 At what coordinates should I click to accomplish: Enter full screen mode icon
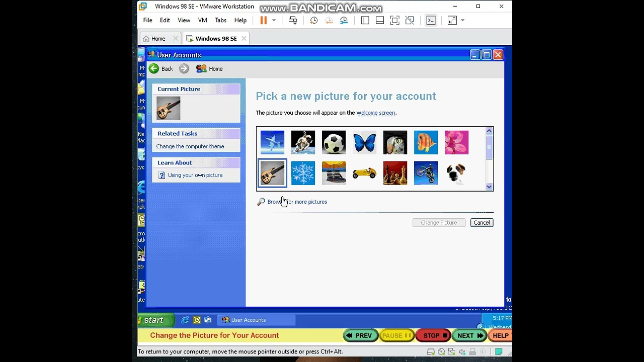[x=395, y=20]
